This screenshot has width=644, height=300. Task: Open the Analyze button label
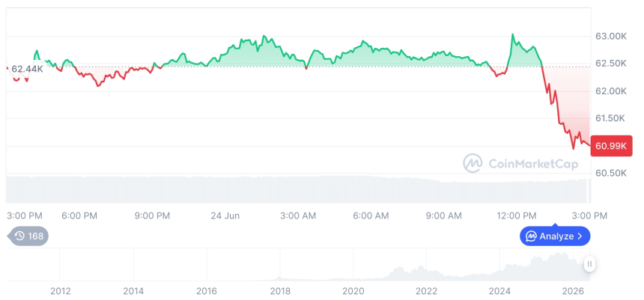(x=556, y=236)
